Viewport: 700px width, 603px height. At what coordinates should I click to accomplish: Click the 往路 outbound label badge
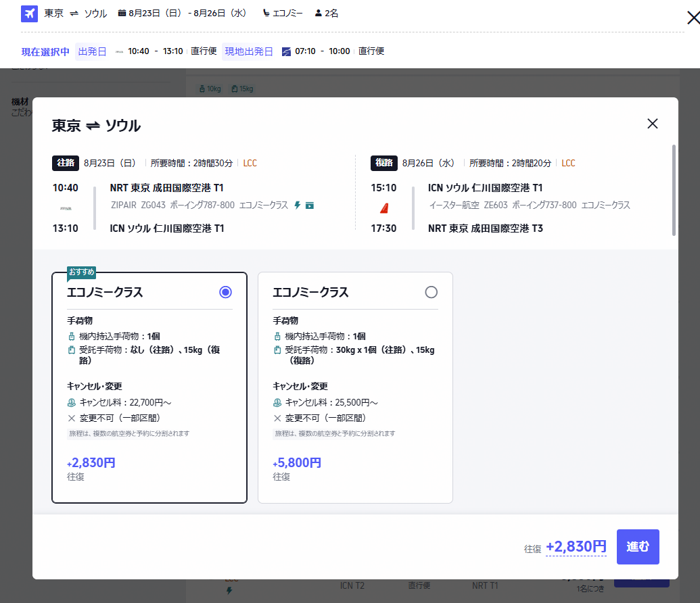point(66,163)
